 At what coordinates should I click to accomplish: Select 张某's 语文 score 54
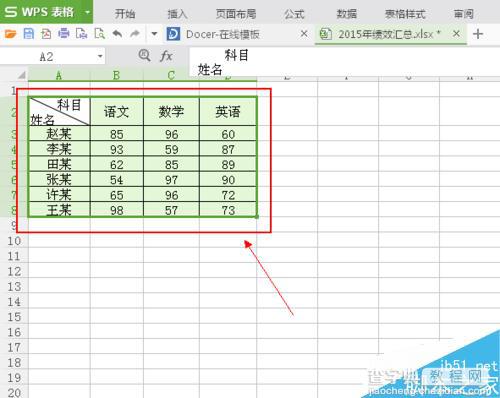(x=117, y=179)
